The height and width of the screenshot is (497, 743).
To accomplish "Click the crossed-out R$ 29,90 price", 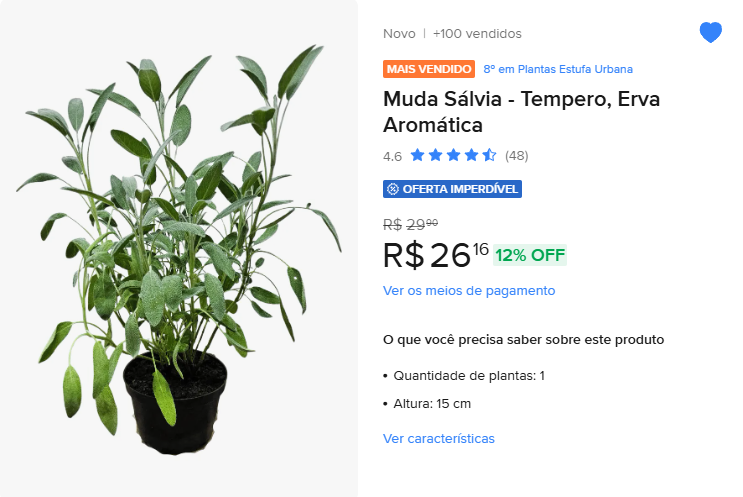I will 410,224.
